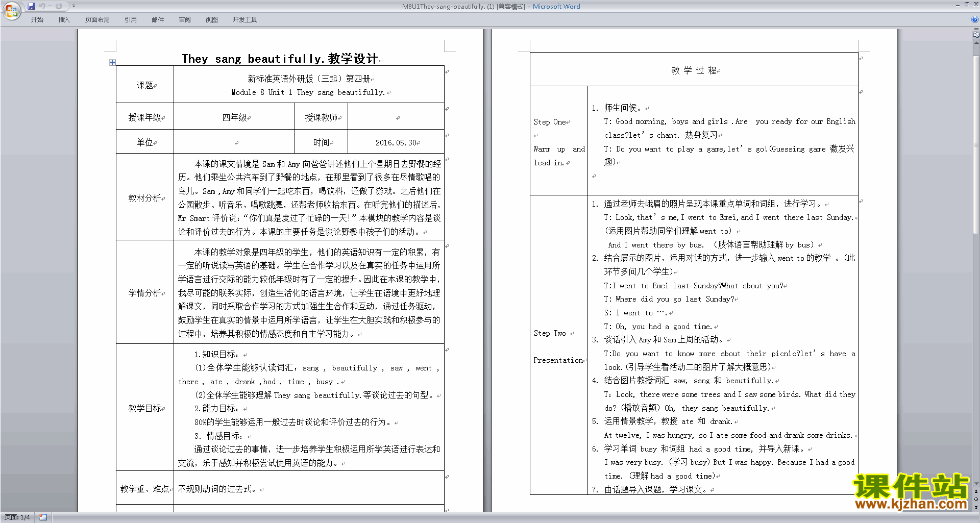Open the 开发工具 tab
The width and height of the screenshot is (980, 523).
tap(244, 20)
